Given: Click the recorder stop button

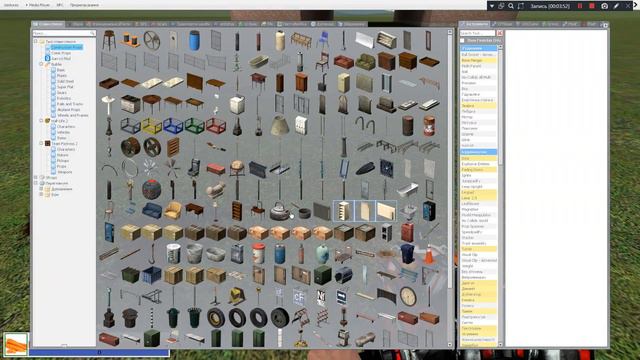Looking at the screenshot, I should pos(592,6).
